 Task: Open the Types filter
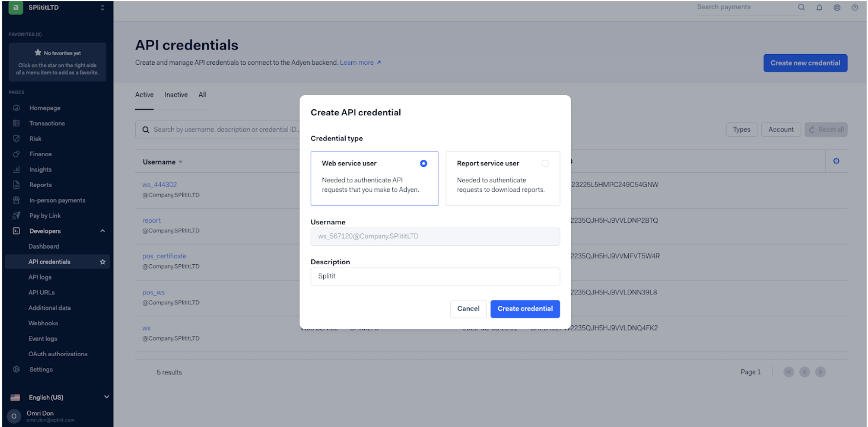point(741,129)
